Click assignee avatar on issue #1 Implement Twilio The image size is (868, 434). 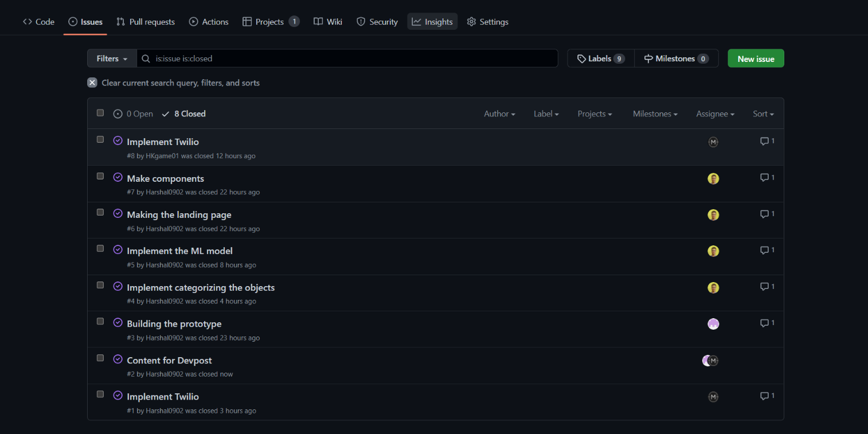click(713, 397)
